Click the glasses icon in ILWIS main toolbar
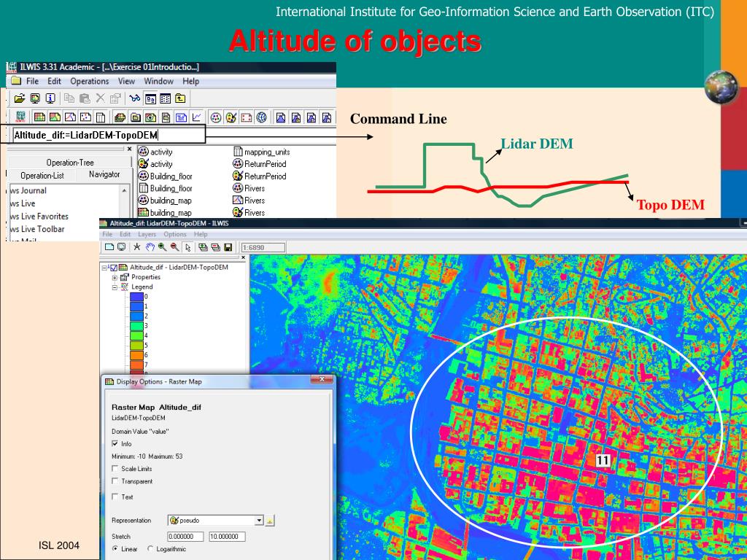Viewport: 747px width, 560px height. tap(135, 98)
